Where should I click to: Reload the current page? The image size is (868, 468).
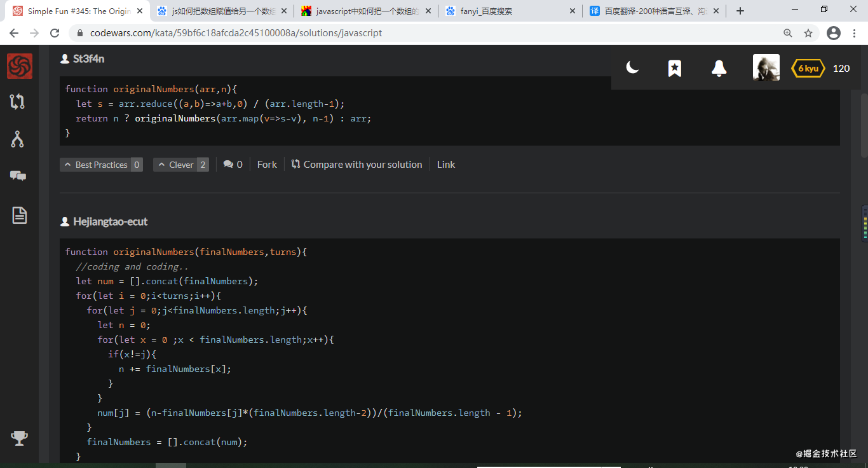point(55,33)
